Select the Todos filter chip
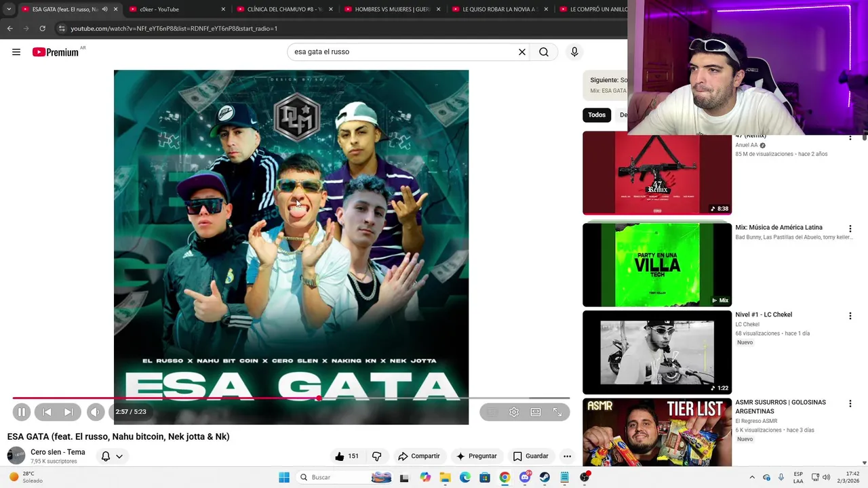Viewport: 868px width, 488px height. (597, 115)
